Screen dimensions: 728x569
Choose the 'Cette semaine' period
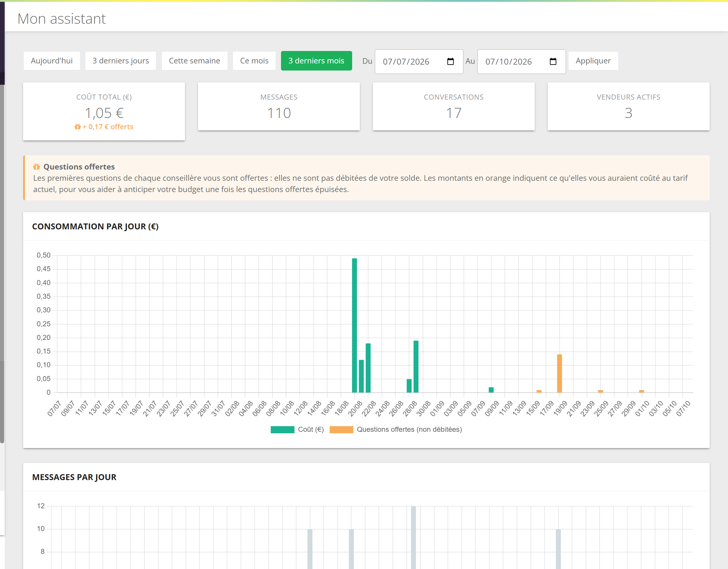pyautogui.click(x=194, y=61)
